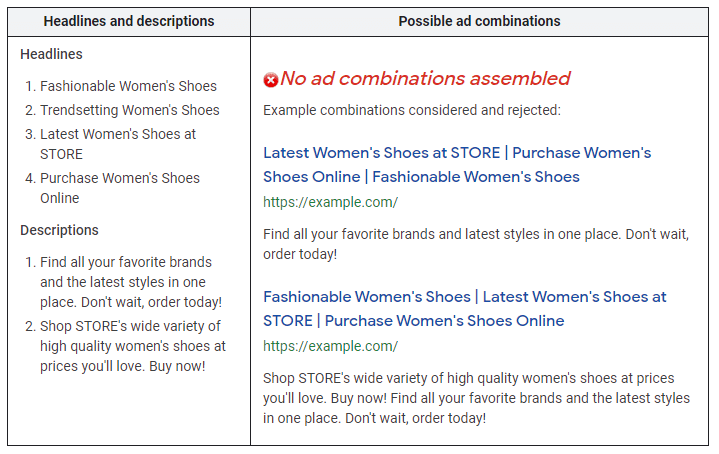Click Example combinations considered and rejected text

coord(412,110)
